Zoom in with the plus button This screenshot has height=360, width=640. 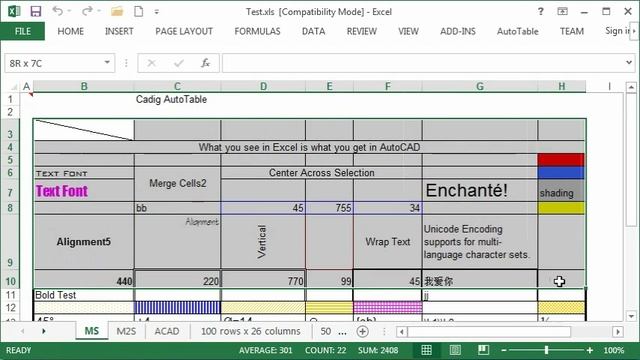click(589, 350)
